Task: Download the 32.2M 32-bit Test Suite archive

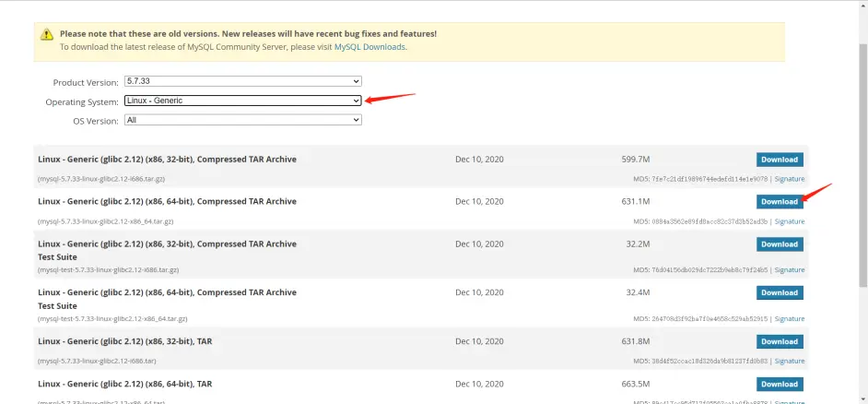Action: click(x=780, y=244)
